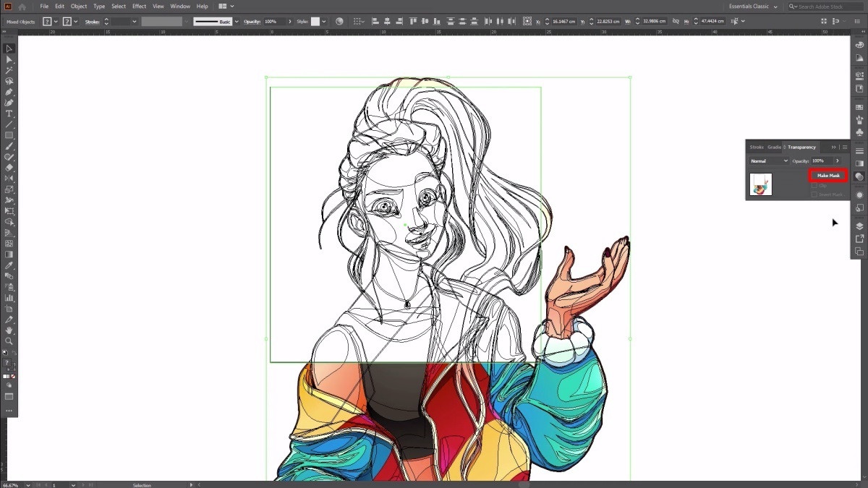The width and height of the screenshot is (868, 488).
Task: Enable the Invert Mask checkbox
Action: pos(814,194)
